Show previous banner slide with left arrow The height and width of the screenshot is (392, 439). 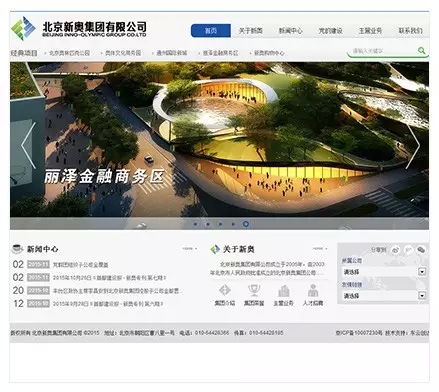(28, 145)
